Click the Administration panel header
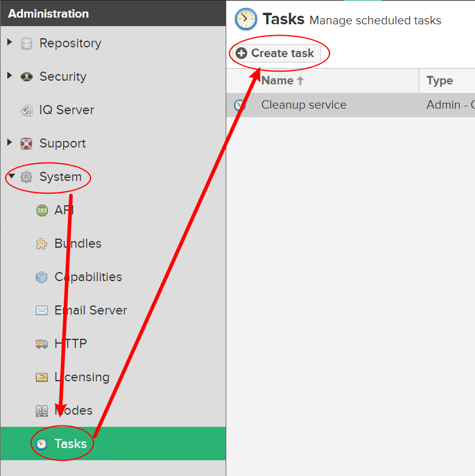The height and width of the screenshot is (476, 475). click(x=113, y=13)
